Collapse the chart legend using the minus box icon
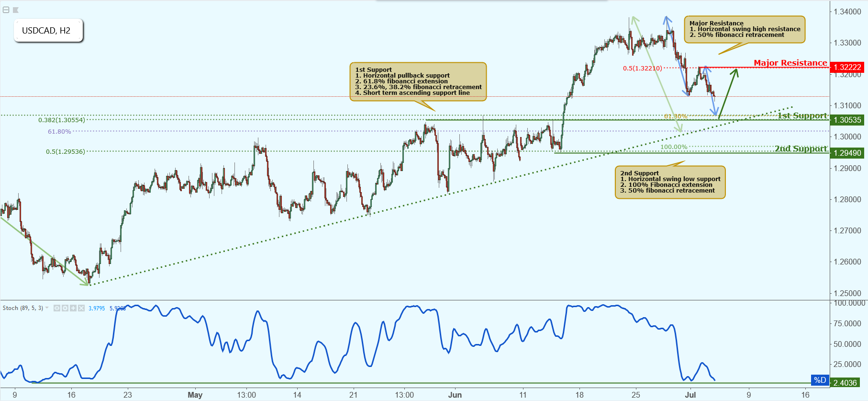Screen dimensions: 868x401 6,10
